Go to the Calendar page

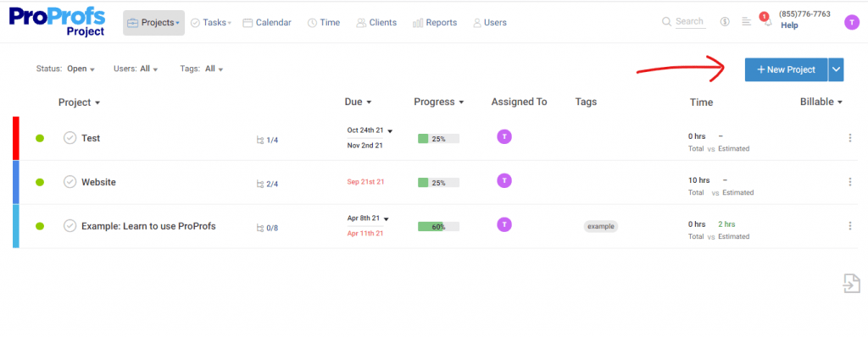click(267, 23)
